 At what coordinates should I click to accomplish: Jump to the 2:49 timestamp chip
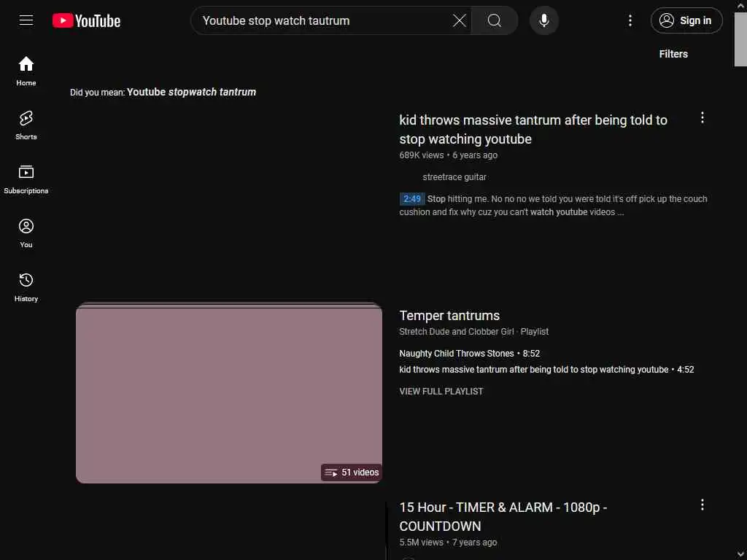[x=412, y=198]
